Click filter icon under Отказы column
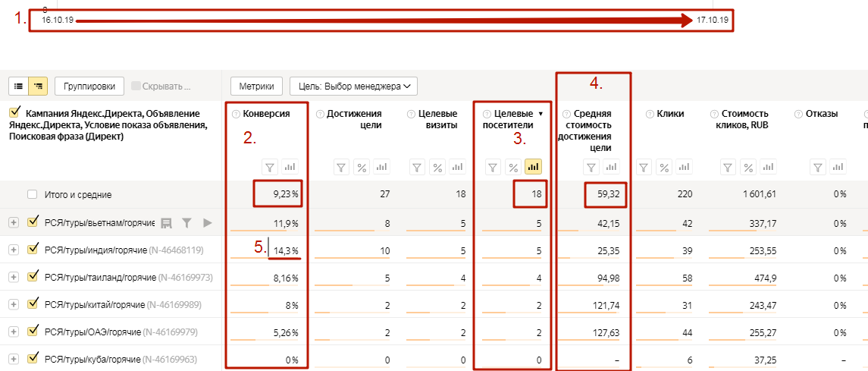Screen dimensions: 868x371 pyautogui.click(x=819, y=167)
